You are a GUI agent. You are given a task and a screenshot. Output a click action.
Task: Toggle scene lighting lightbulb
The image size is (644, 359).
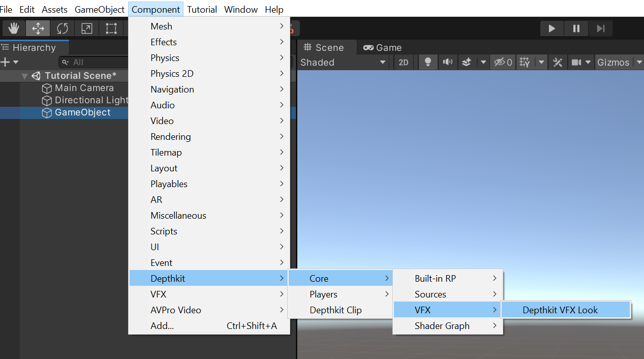coord(428,62)
